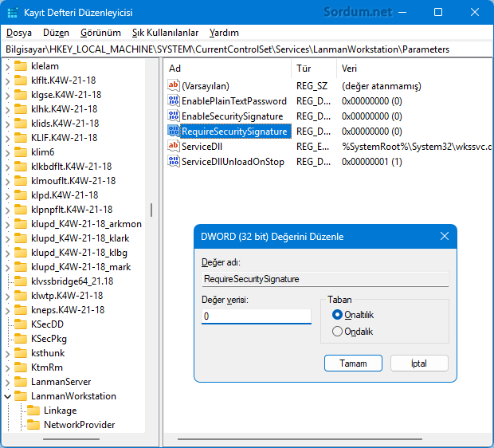The height and width of the screenshot is (448, 494).
Task: Click the tree pane vertical scrollbar thumb
Action: (x=151, y=210)
